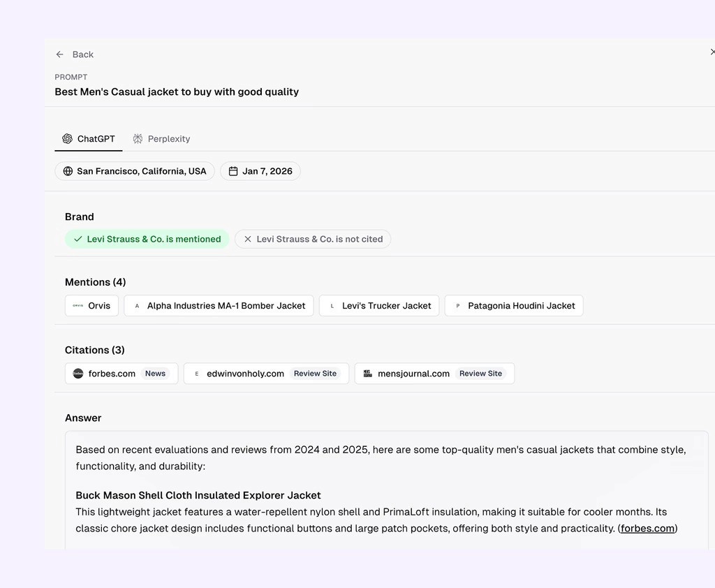
Task: Click the globe icon on the location pill
Action: [68, 171]
